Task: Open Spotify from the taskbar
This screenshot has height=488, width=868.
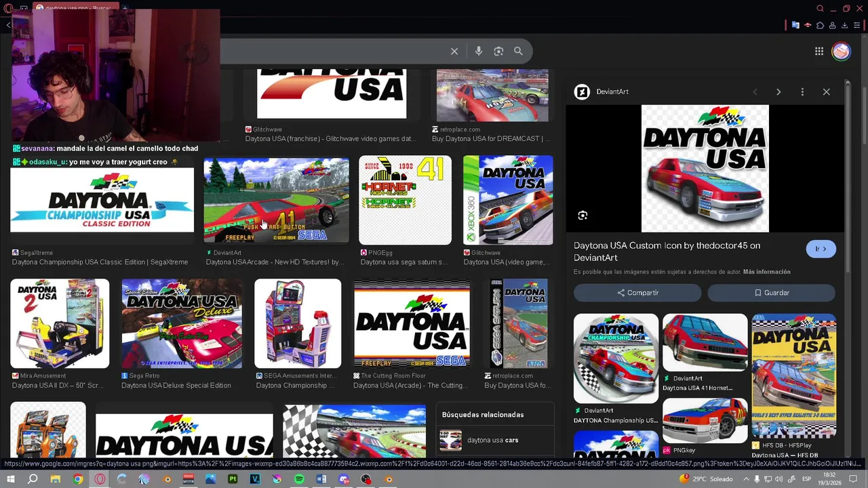Action: click(299, 479)
